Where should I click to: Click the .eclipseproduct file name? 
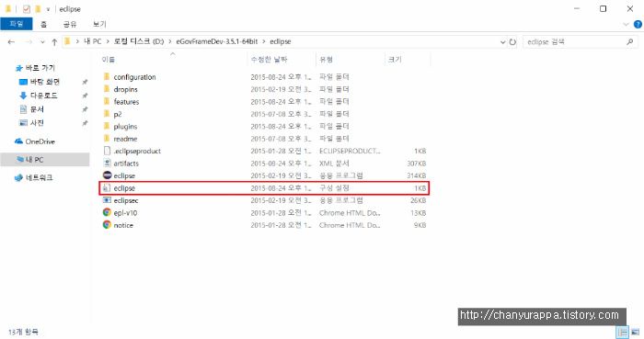[137, 151]
